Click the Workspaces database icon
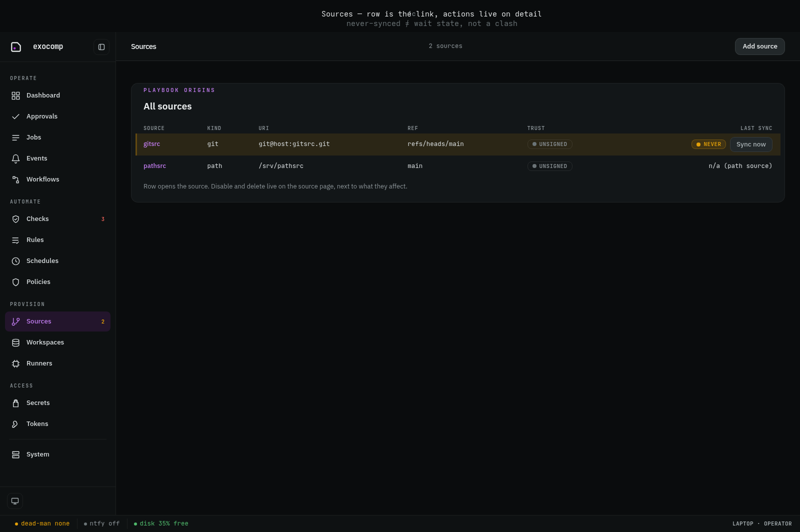 [x=16, y=342]
